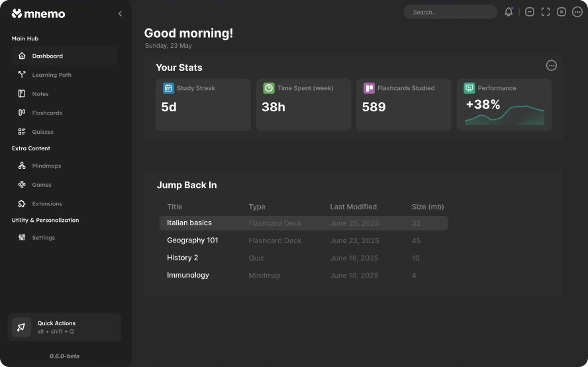Open Learning Path from the sidebar
588x367 pixels.
tap(64, 75)
